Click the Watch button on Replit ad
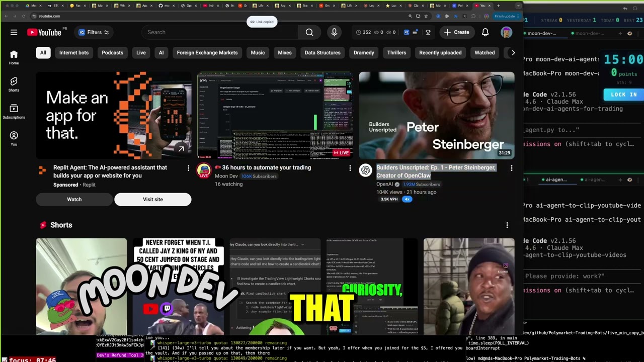 click(74, 200)
